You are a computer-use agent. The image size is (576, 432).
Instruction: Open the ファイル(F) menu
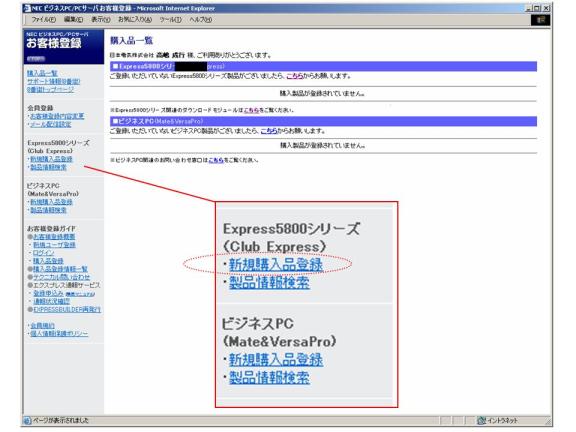tap(43, 19)
